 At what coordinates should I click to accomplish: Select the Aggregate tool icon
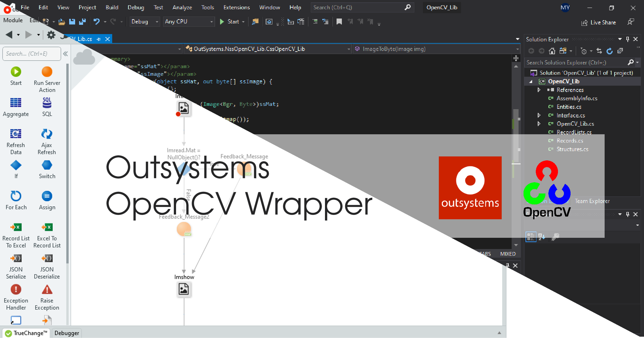point(16,103)
